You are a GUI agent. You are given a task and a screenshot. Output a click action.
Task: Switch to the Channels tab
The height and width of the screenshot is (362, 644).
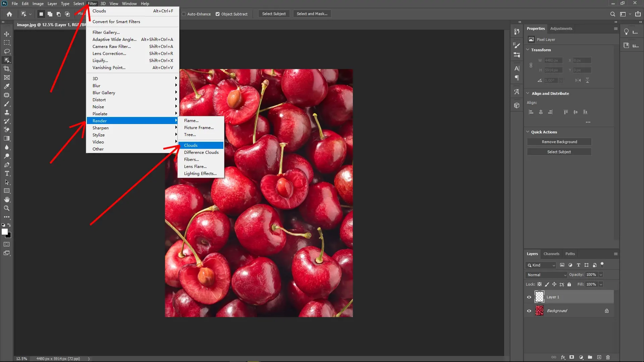point(551,254)
